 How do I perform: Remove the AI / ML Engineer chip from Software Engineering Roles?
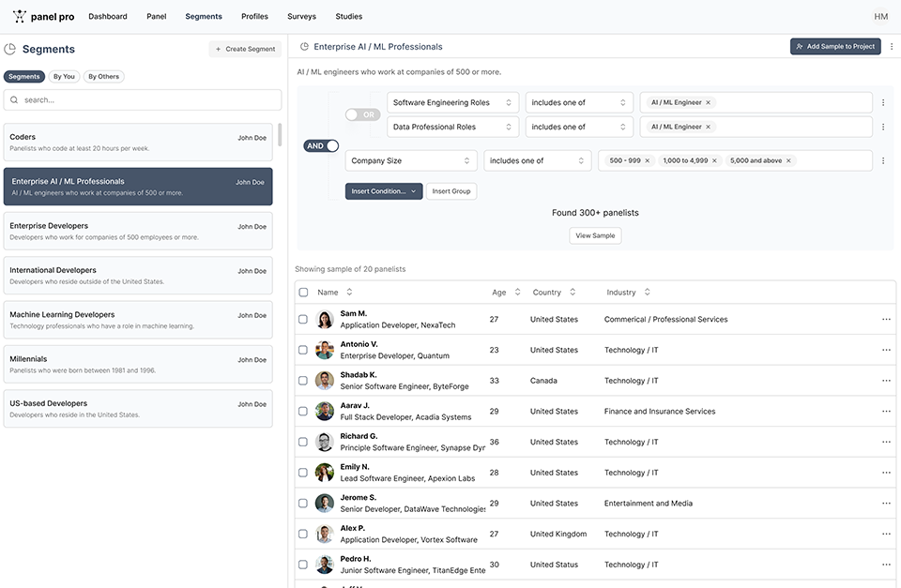coord(708,102)
